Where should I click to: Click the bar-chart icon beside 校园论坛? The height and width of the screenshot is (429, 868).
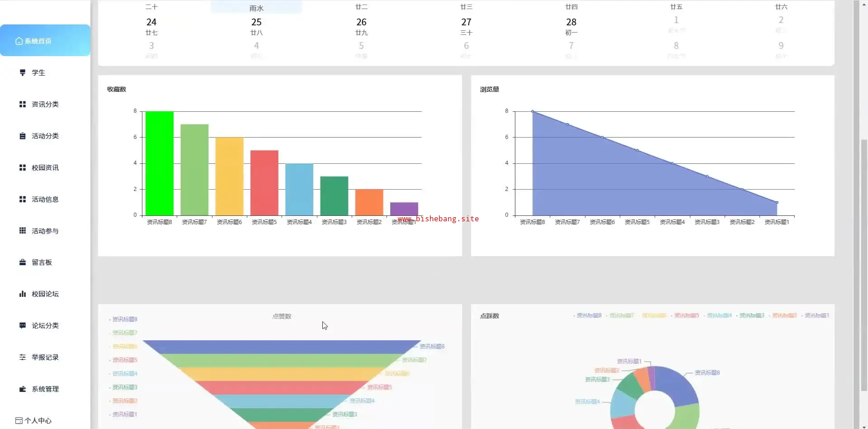point(23,294)
